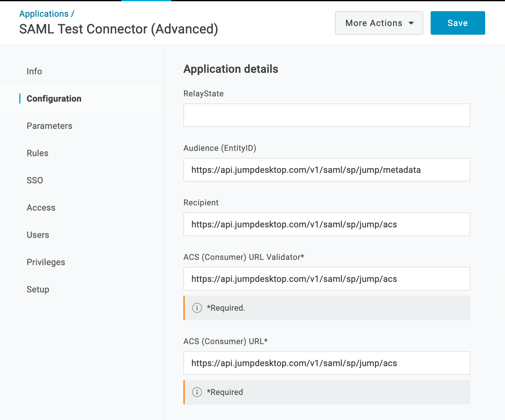Click the ACS (Consumer) URL Validator field
Image resolution: width=505 pixels, height=420 pixels.
click(x=327, y=279)
